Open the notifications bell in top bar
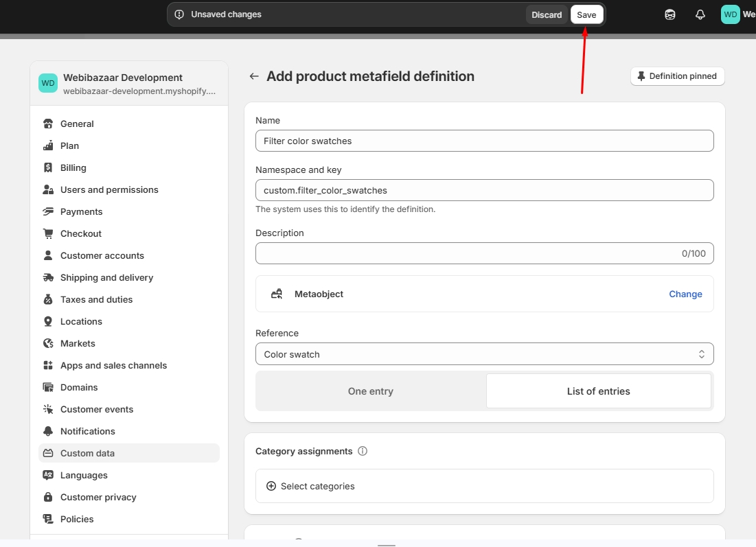756x547 pixels. coord(700,14)
